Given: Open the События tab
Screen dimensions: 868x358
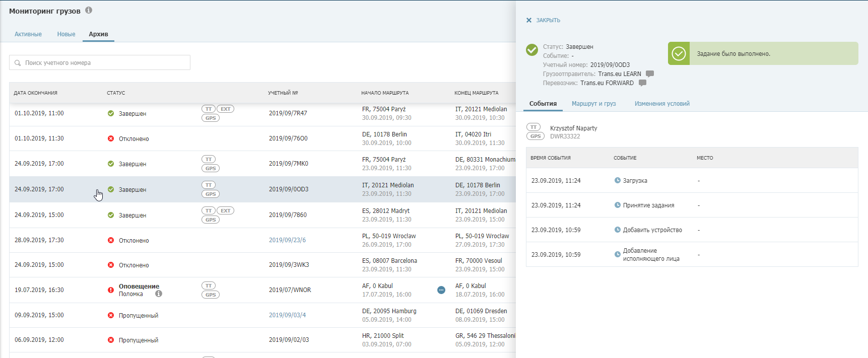Looking at the screenshot, I should pyautogui.click(x=543, y=103).
